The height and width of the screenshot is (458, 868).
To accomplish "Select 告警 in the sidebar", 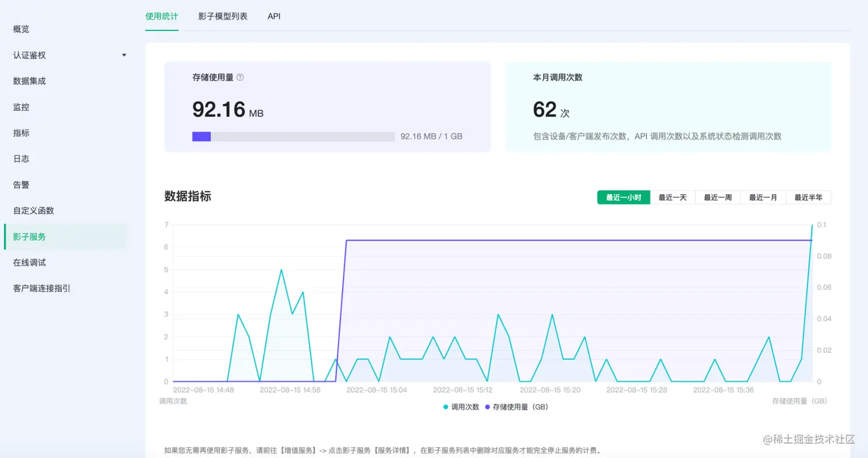I will [x=21, y=184].
